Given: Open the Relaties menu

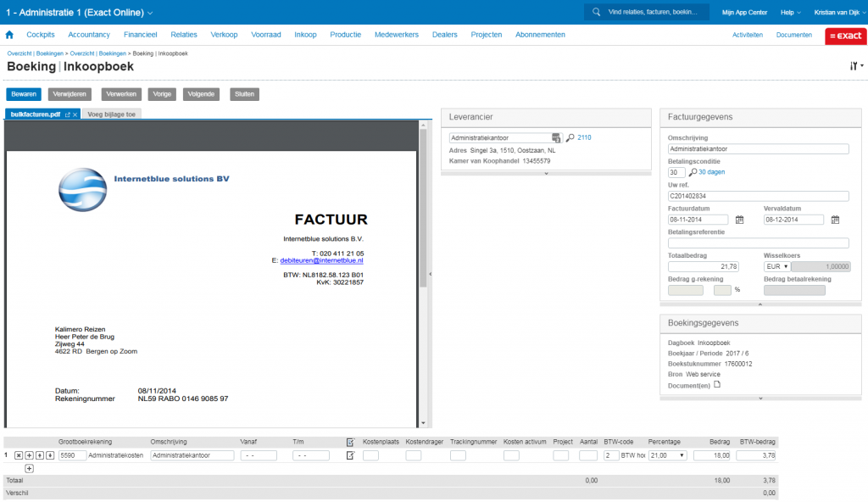Looking at the screenshot, I should pyautogui.click(x=184, y=35).
